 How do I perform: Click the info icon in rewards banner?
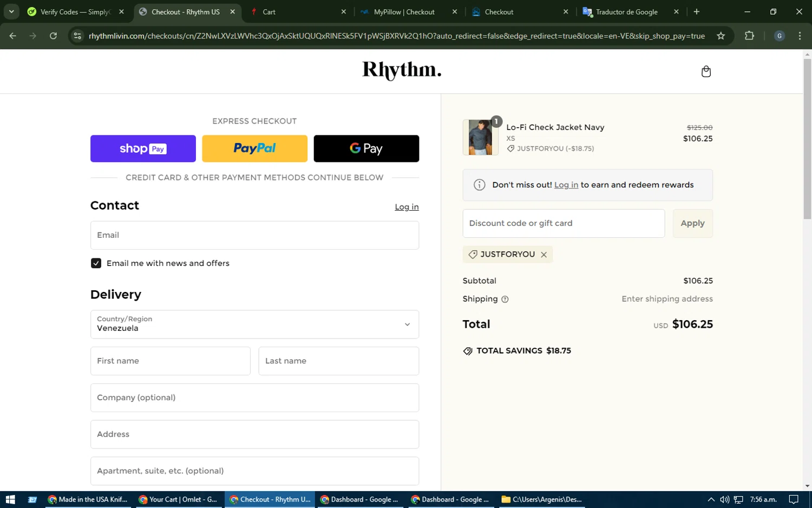tap(480, 185)
